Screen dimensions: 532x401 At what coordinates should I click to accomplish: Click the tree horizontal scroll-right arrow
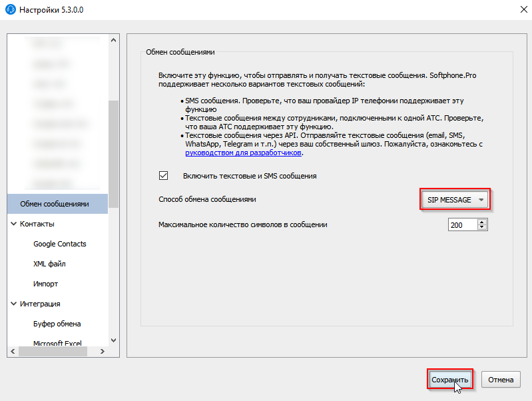pos(102,352)
